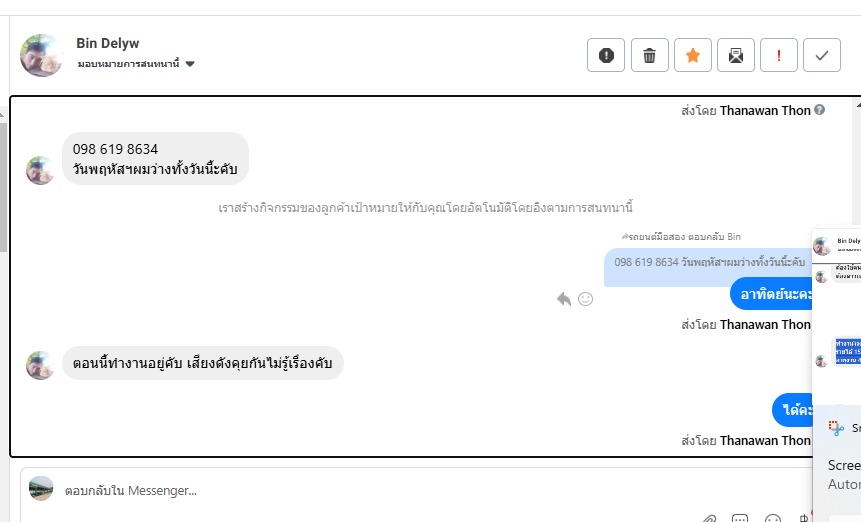
Task: Click the trash can delete icon
Action: pos(649,55)
